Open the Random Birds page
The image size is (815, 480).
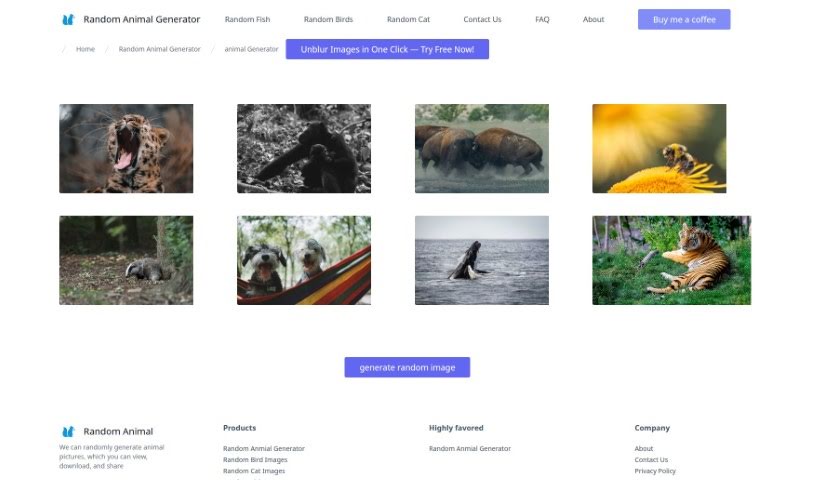click(328, 19)
